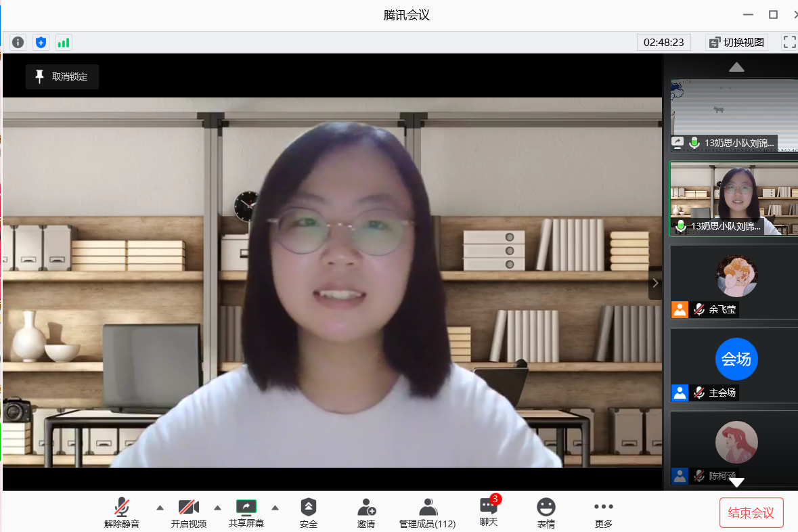Turn on camera with 开启视频

[x=189, y=512]
